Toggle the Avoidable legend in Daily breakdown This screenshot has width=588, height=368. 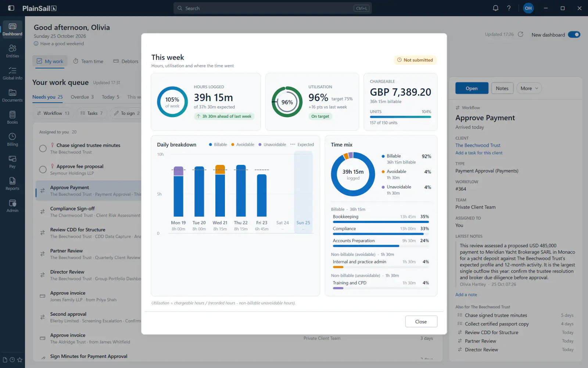coord(243,145)
